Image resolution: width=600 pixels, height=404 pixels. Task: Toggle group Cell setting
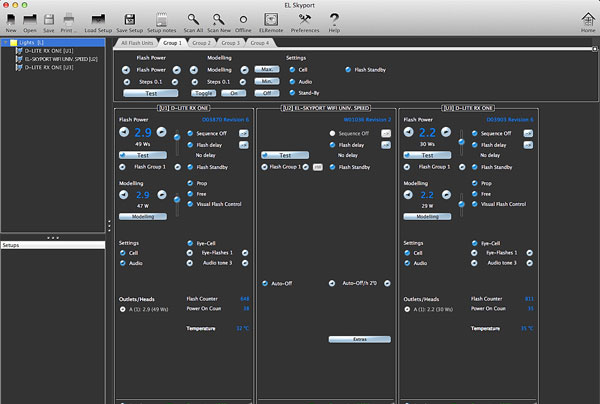click(292, 70)
